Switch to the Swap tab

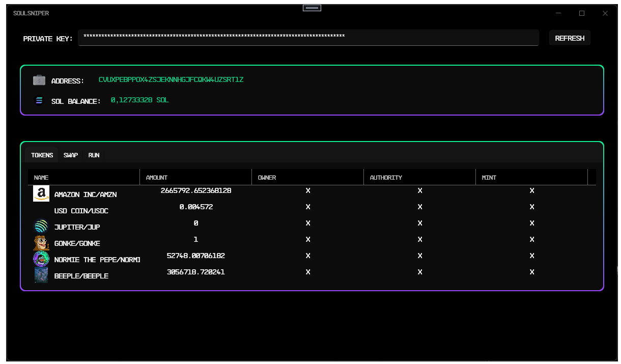70,155
